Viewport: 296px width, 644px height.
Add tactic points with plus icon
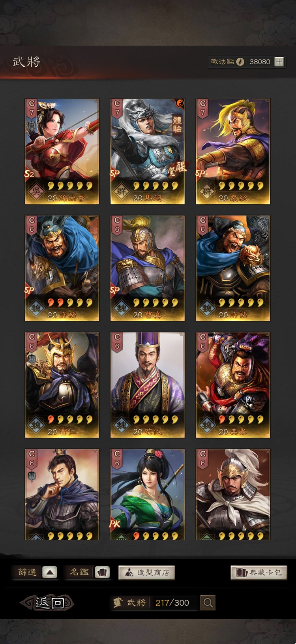(279, 62)
